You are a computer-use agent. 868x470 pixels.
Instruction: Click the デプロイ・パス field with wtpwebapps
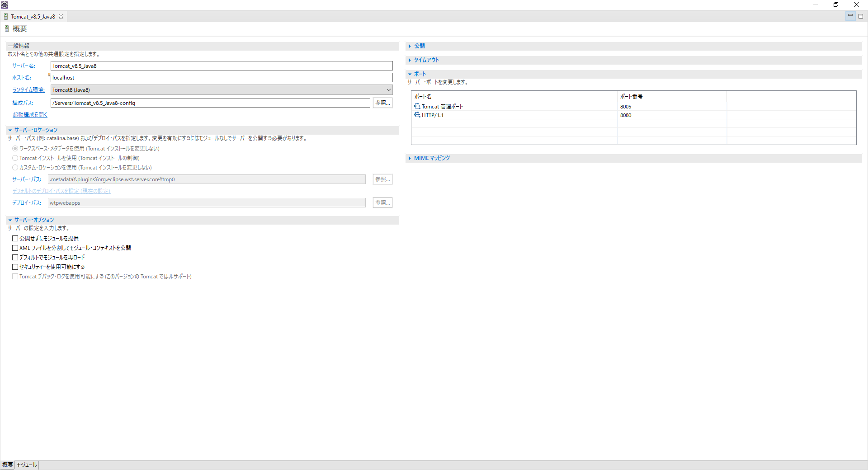pos(207,203)
